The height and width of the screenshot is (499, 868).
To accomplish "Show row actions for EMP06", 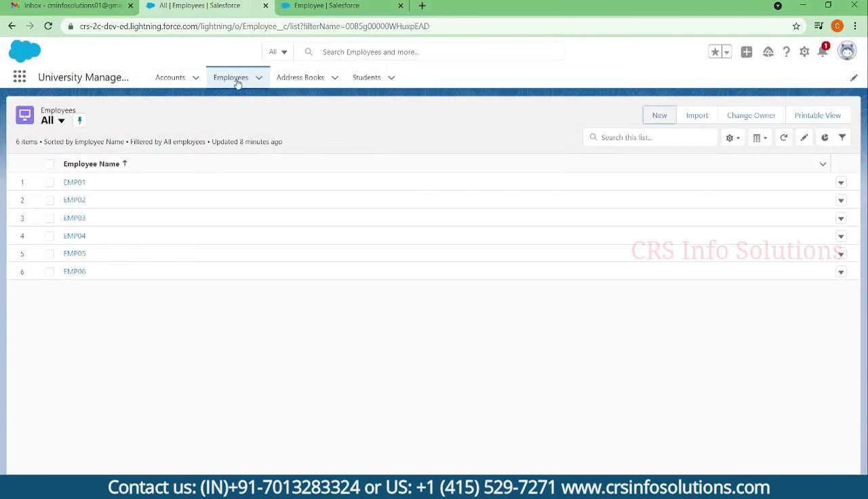I will pyautogui.click(x=841, y=272).
